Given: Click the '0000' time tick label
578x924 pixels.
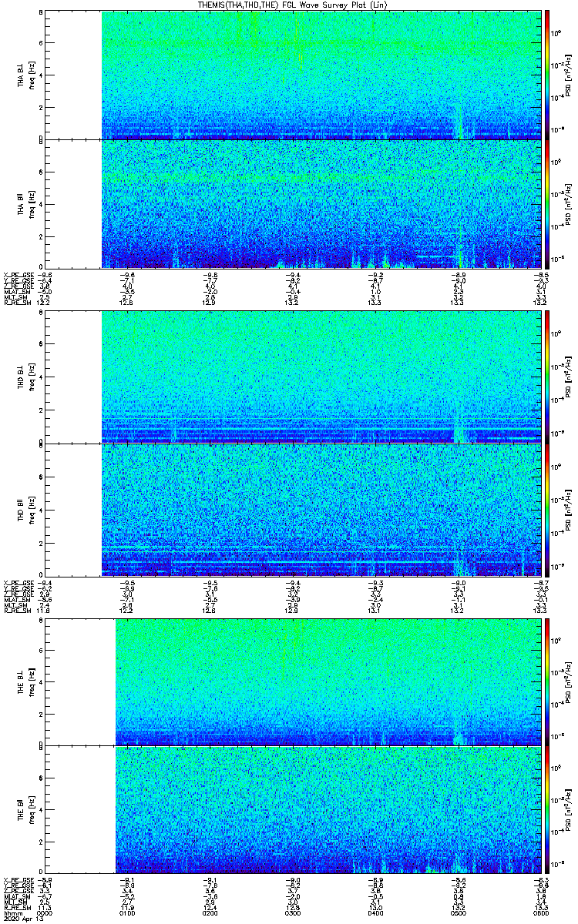Looking at the screenshot, I should [x=45, y=913].
